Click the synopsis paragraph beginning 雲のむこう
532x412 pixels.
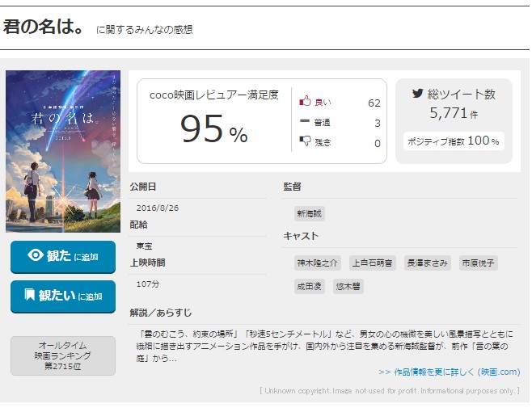[325, 347]
